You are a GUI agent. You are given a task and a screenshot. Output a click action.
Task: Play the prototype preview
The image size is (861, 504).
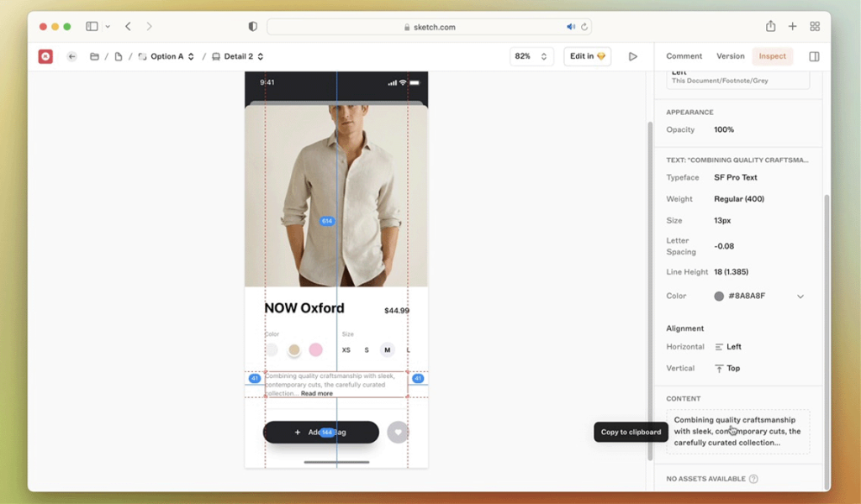pyautogui.click(x=633, y=56)
